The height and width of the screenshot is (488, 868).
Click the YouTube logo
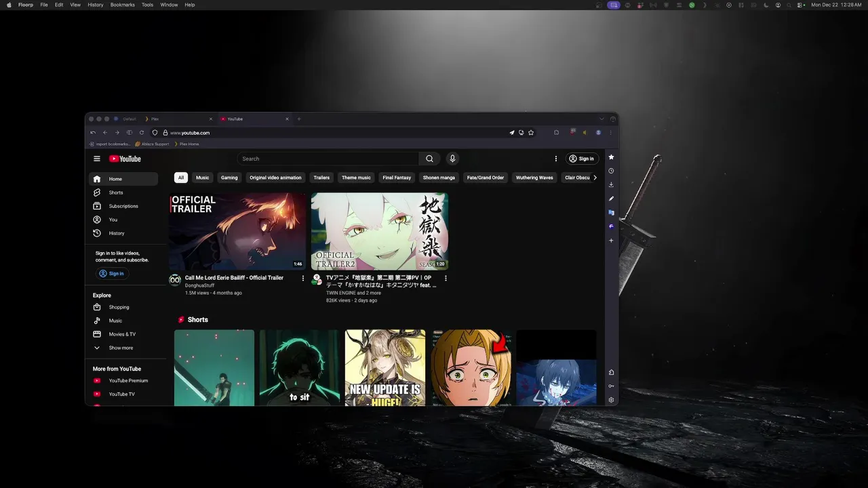[x=125, y=159]
